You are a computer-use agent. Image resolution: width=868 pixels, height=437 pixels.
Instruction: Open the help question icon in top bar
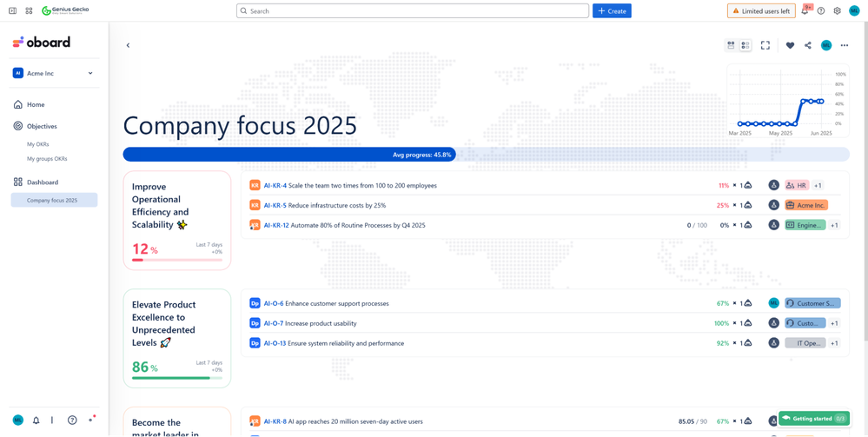(x=821, y=10)
